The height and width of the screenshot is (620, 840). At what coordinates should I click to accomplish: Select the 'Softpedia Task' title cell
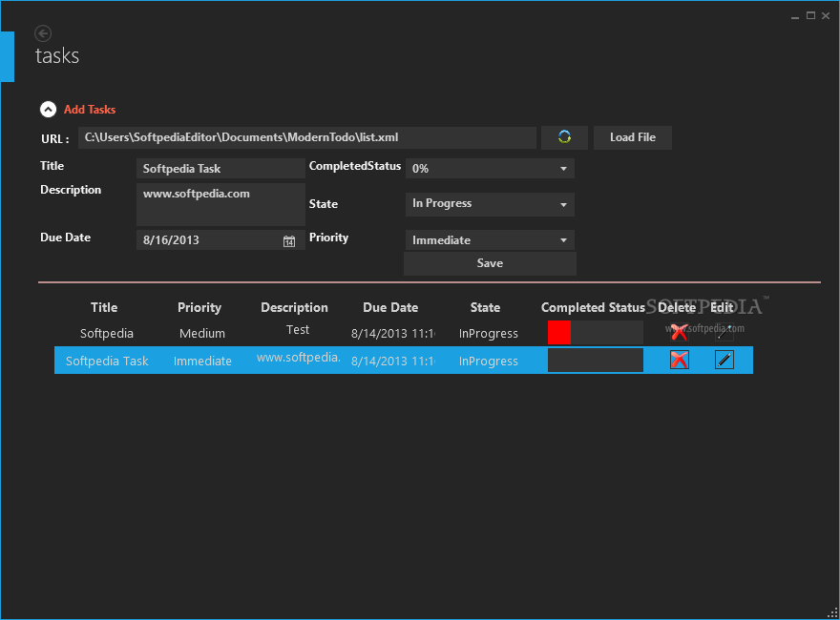click(x=107, y=361)
